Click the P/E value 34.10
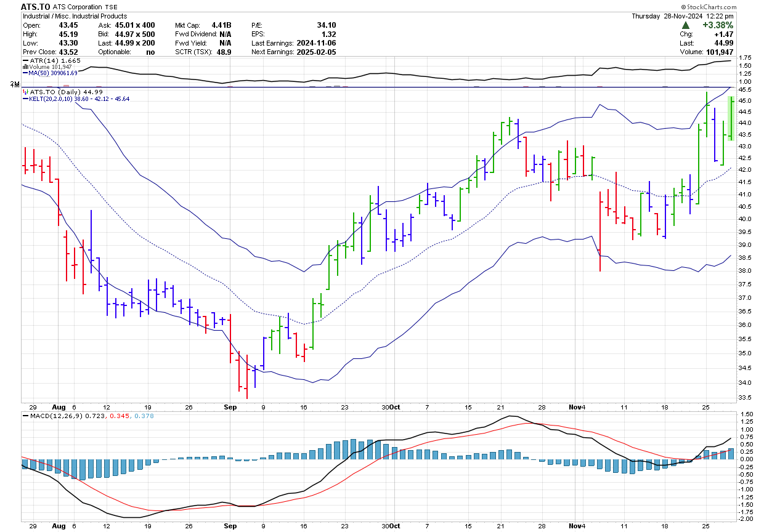The height and width of the screenshot is (532, 764). point(327,25)
